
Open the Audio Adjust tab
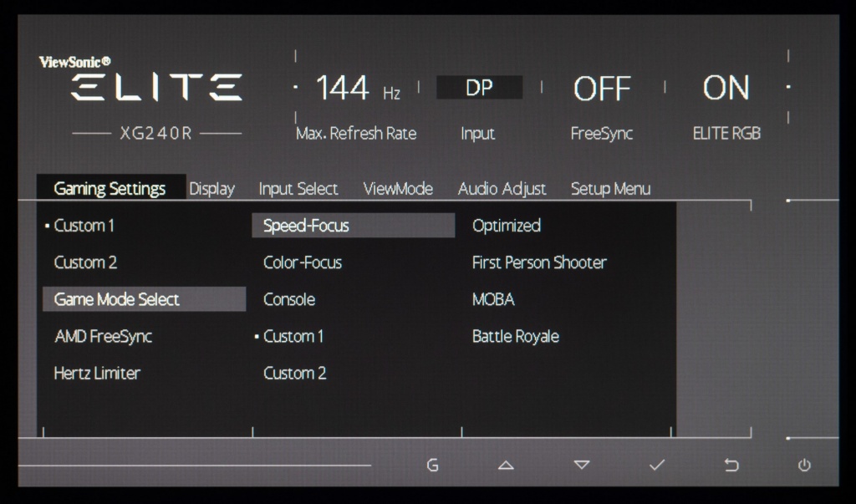[502, 189]
